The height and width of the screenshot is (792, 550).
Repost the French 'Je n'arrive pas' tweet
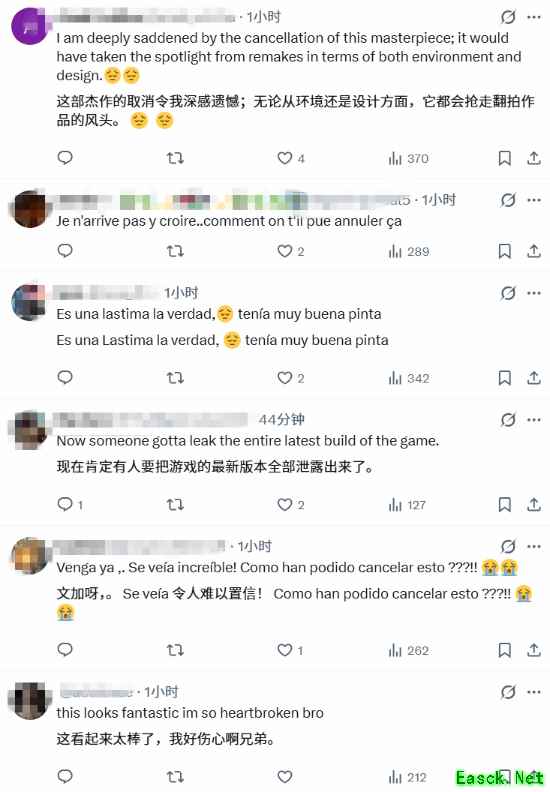pos(175,251)
